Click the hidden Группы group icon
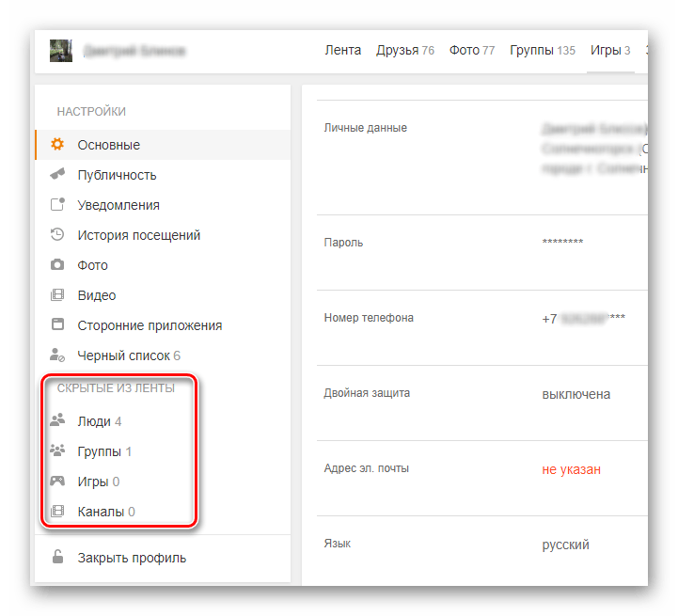Image resolution: width=678 pixels, height=616 pixels. [57, 450]
